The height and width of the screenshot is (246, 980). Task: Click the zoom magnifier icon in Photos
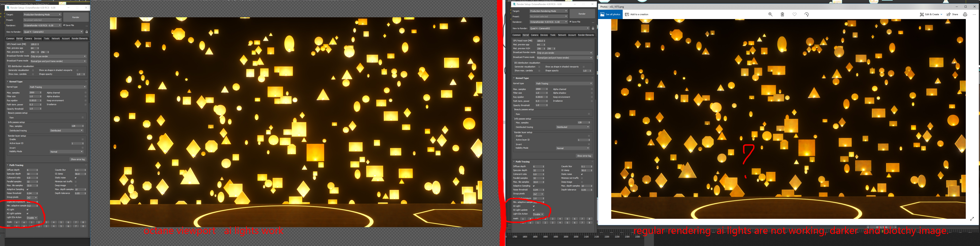(770, 14)
